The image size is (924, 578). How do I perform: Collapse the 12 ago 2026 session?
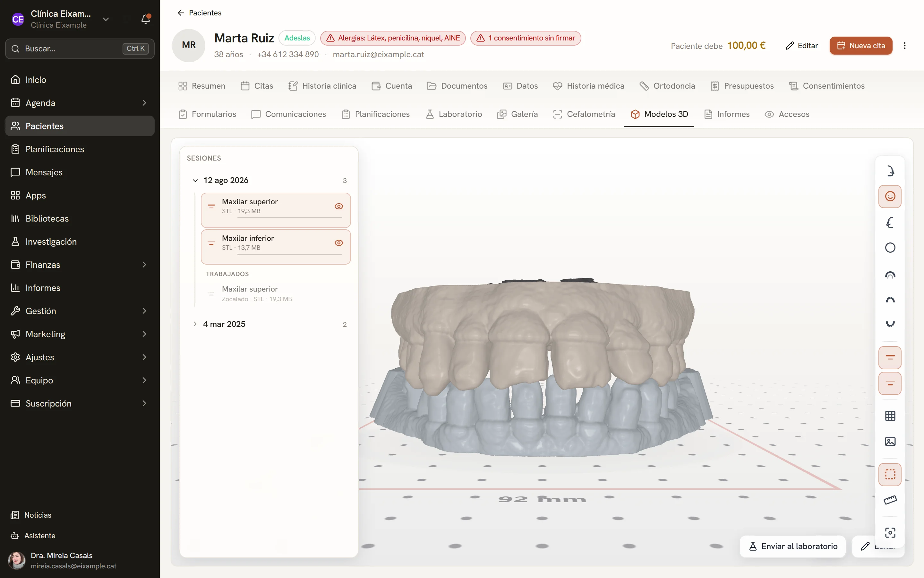click(195, 180)
